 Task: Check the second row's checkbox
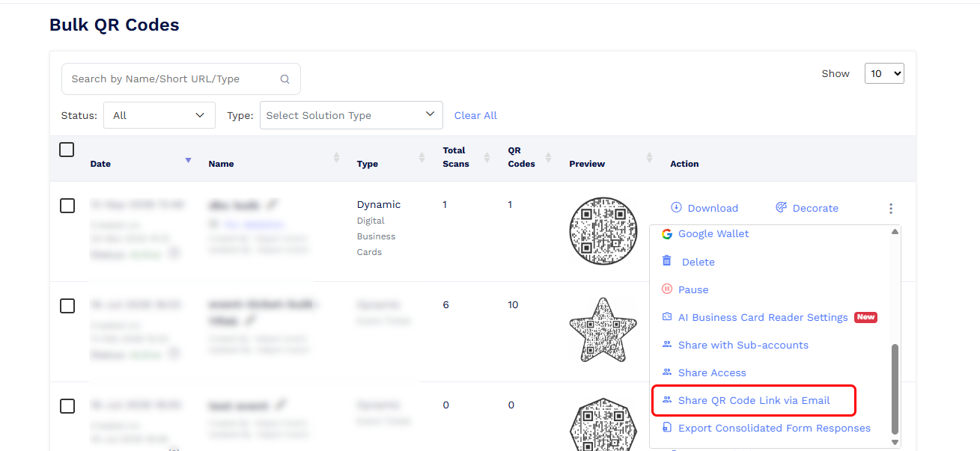(67, 306)
